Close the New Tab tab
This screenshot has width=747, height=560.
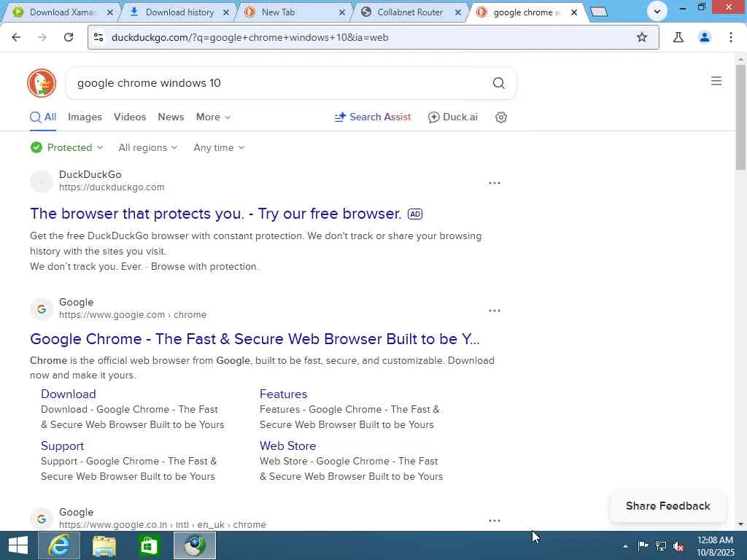[x=342, y=12]
